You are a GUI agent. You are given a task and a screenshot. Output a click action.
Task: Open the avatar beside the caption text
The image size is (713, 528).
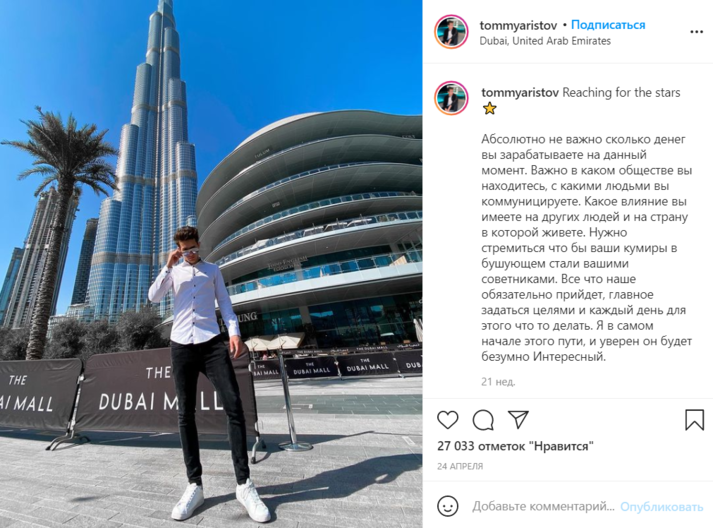tap(451, 98)
